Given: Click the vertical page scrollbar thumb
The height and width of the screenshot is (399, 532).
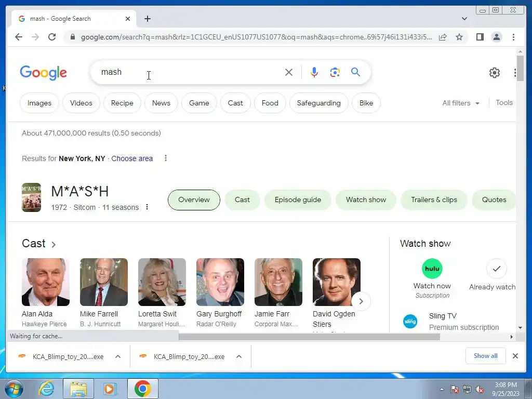Looking at the screenshot, I should 520,68.
